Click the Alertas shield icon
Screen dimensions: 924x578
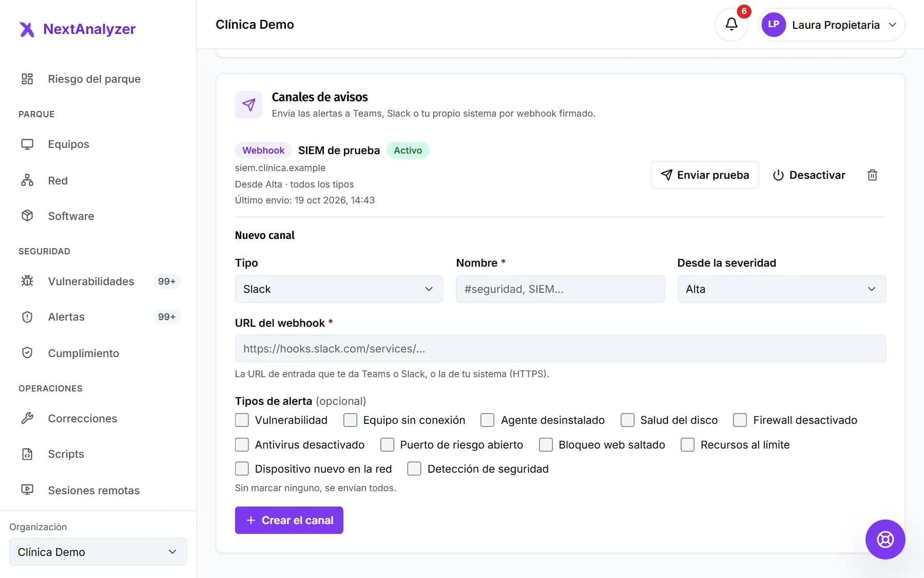(27, 317)
